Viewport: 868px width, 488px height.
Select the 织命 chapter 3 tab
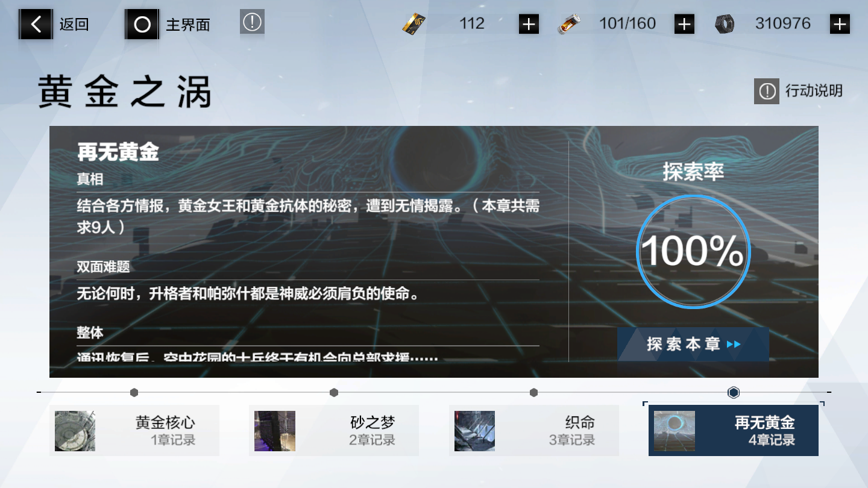pos(534,430)
